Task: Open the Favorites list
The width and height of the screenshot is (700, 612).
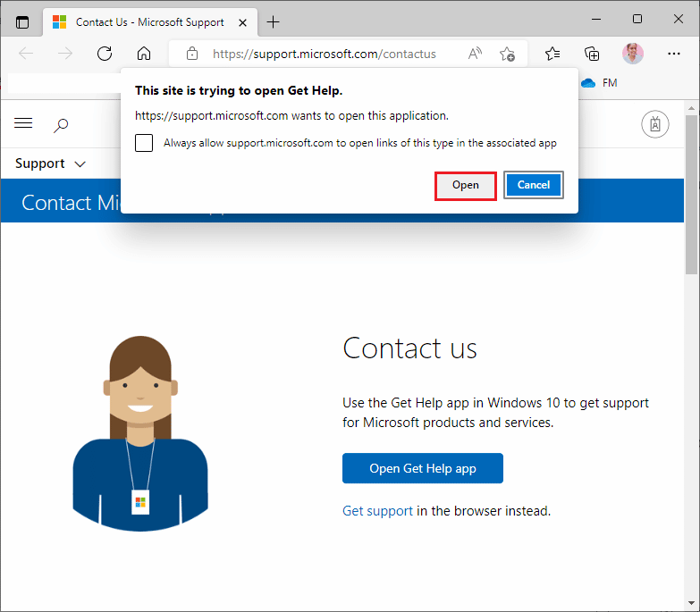Action: [552, 54]
